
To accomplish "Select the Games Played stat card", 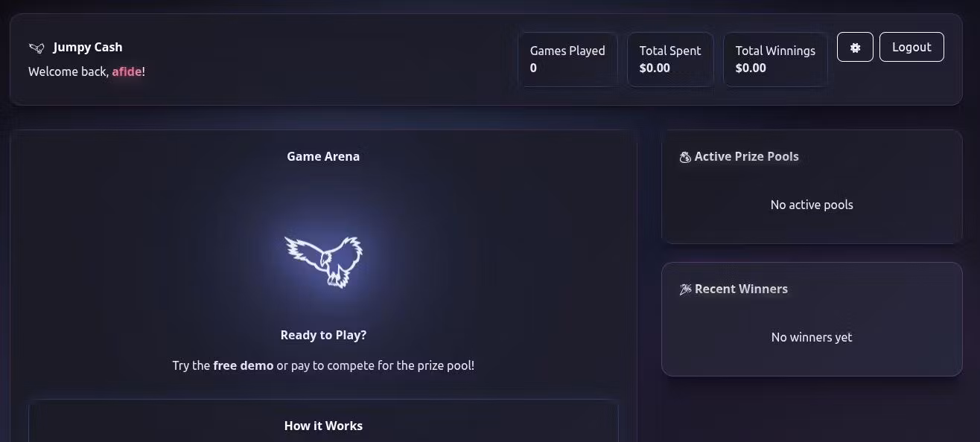I will [567, 60].
